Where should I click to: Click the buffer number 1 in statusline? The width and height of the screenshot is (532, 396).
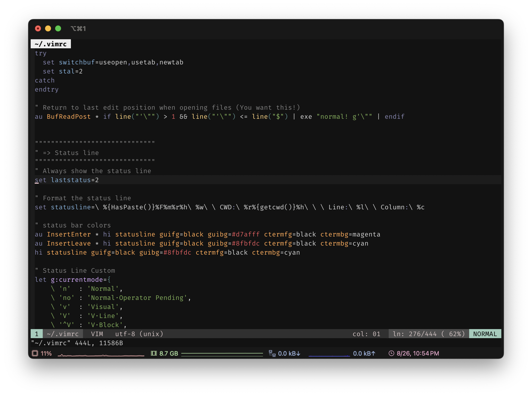pyautogui.click(x=37, y=334)
